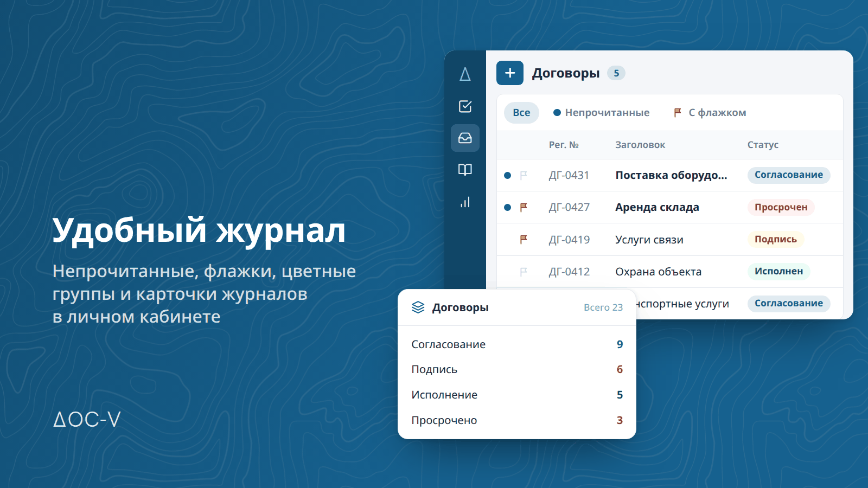Click the Просрочен status badge
The height and width of the screenshot is (488, 868).
click(x=781, y=207)
